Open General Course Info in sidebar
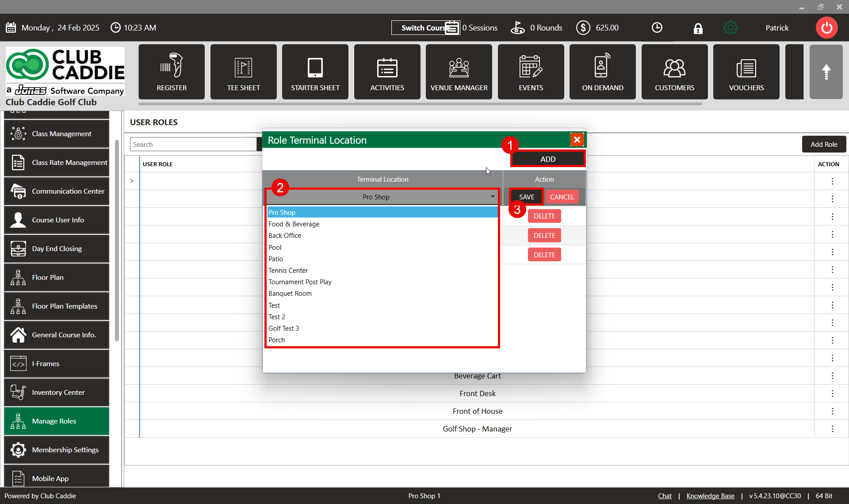The width and height of the screenshot is (849, 504). pos(57,335)
